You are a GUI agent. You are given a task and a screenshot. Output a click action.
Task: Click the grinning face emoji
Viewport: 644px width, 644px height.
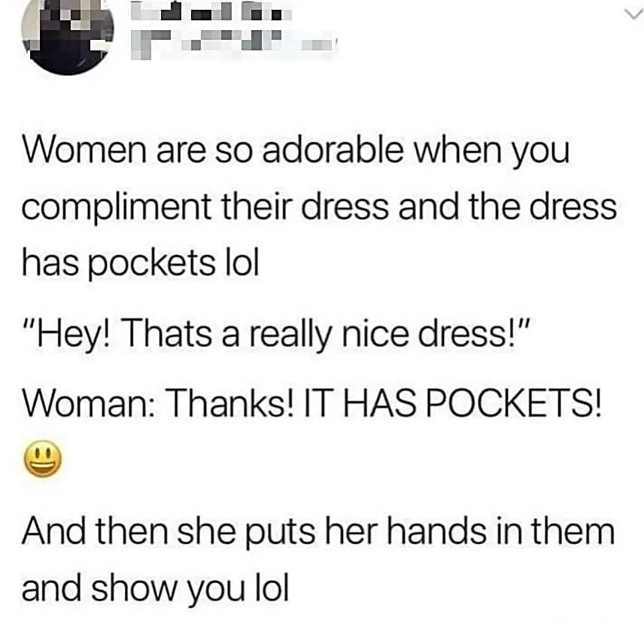(43, 459)
